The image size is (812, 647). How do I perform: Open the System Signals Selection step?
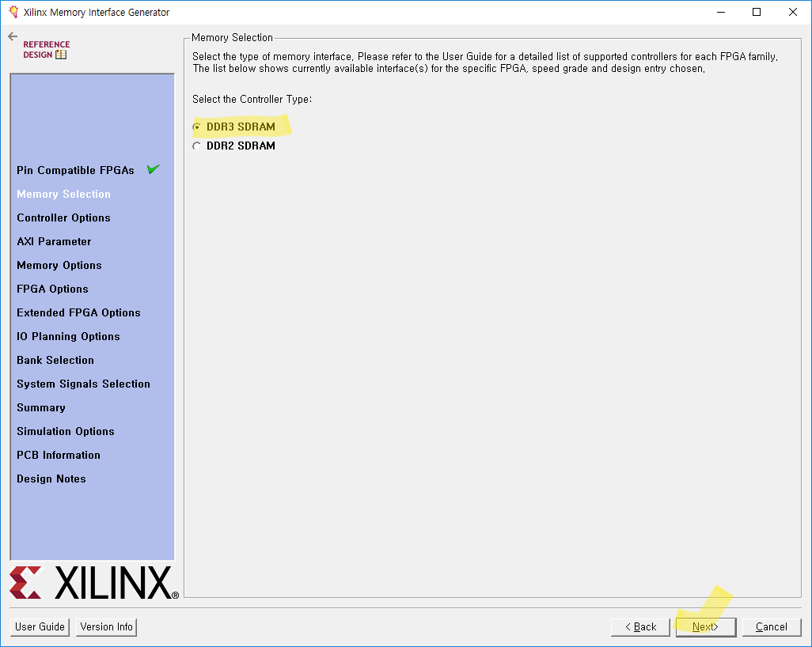click(83, 384)
